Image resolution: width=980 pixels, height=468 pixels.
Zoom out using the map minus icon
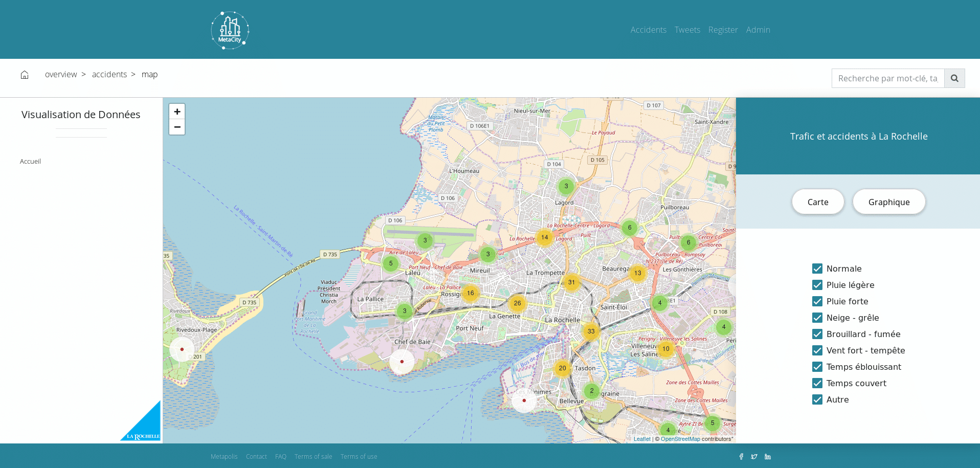point(177,127)
